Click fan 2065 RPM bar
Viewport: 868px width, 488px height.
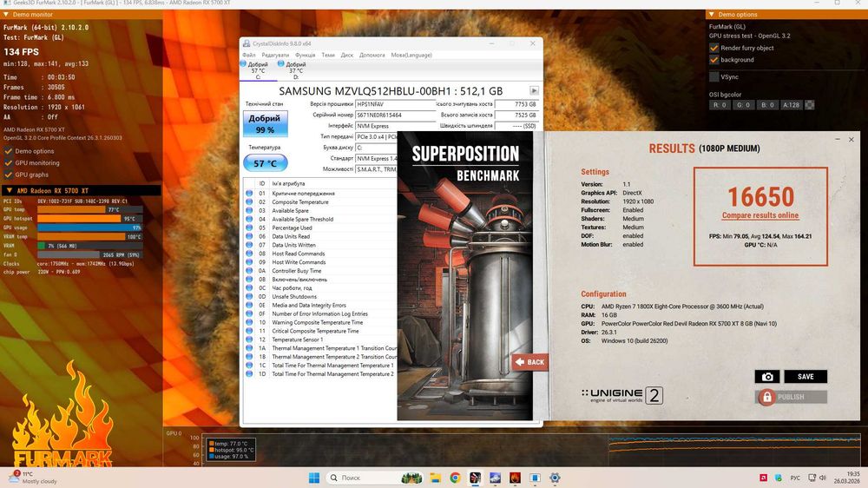click(x=89, y=254)
